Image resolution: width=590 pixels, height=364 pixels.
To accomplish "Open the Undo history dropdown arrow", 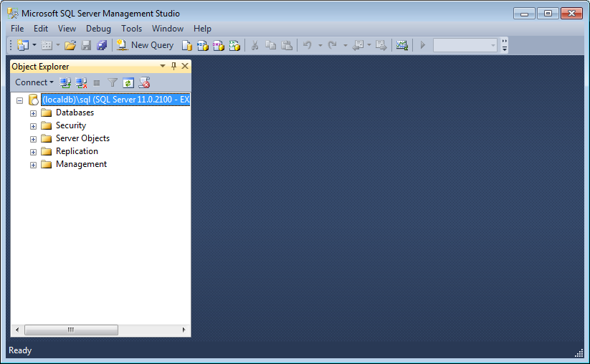I will point(320,46).
